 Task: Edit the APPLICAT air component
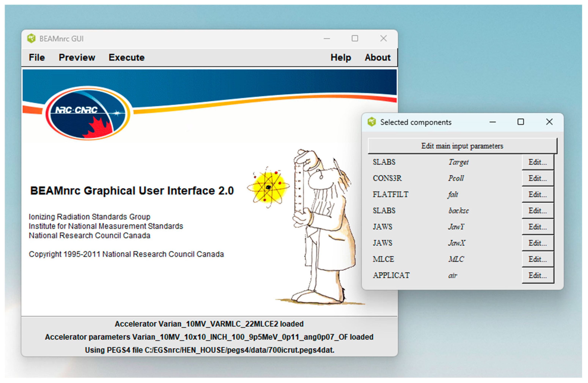537,275
